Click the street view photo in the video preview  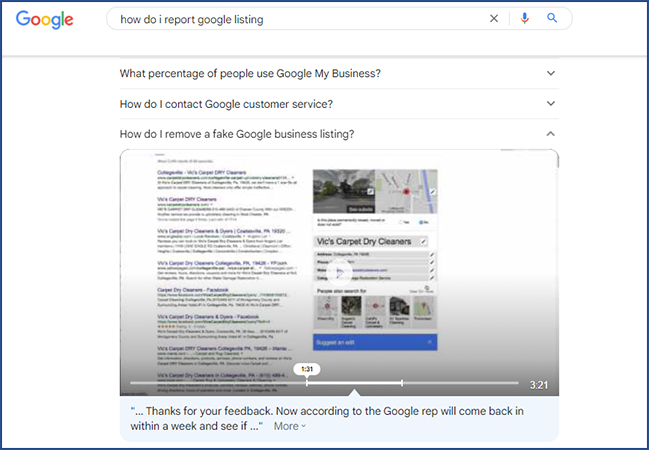pos(344,191)
